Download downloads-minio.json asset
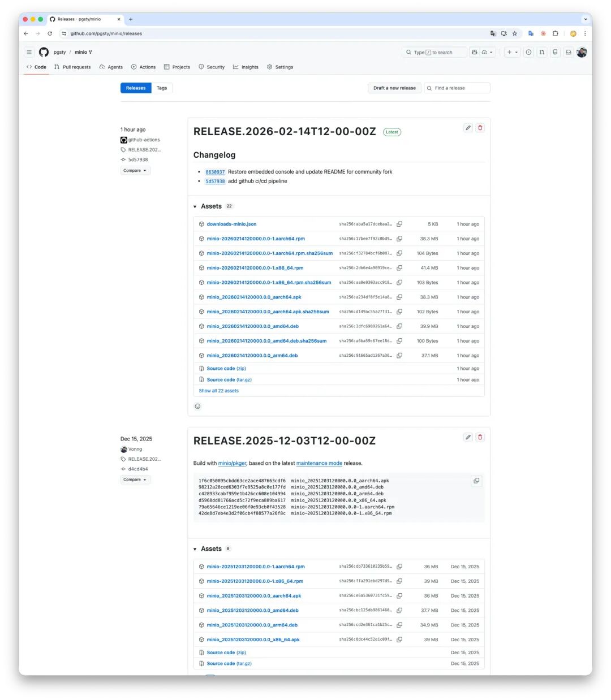Screen dimensions: 611x700 [x=231, y=224]
